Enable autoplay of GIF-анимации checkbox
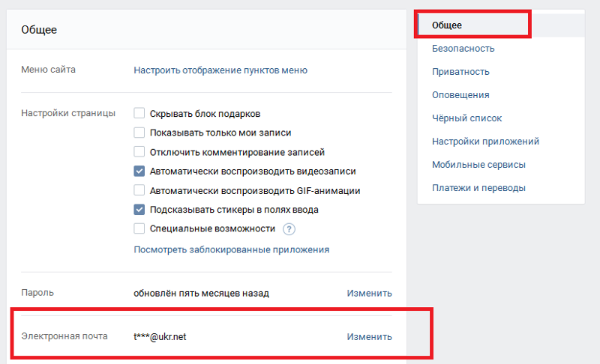This screenshot has width=600, height=364. (139, 189)
